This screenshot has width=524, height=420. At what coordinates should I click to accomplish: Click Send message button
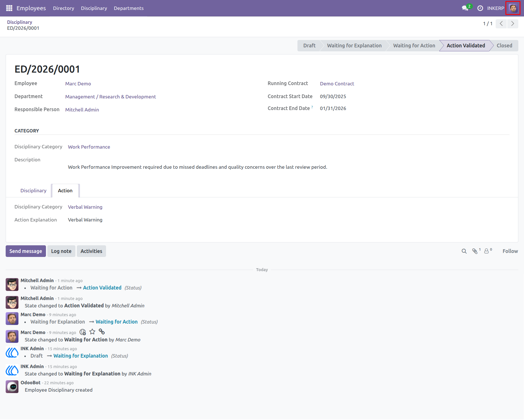26,251
